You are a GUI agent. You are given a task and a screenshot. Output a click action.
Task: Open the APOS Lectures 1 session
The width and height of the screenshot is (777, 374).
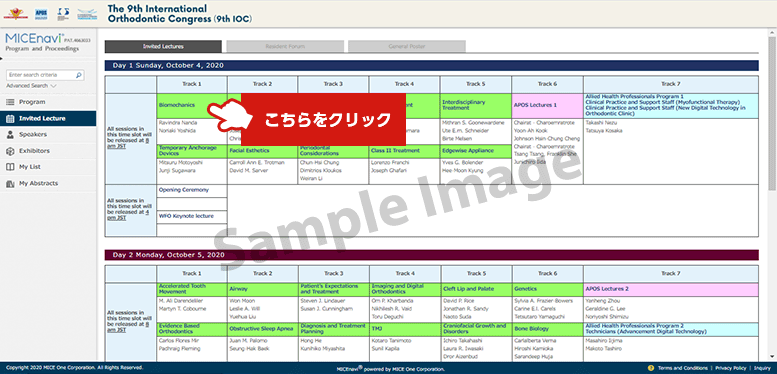(535, 105)
